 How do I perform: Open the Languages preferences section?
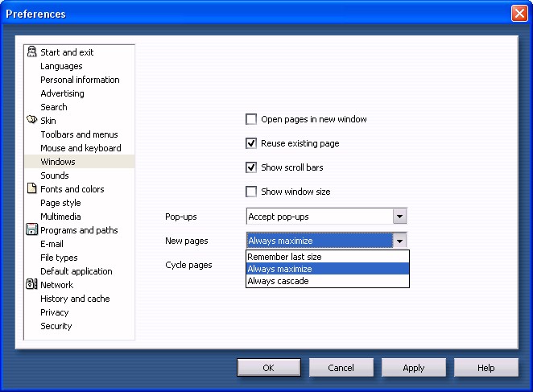click(x=61, y=66)
